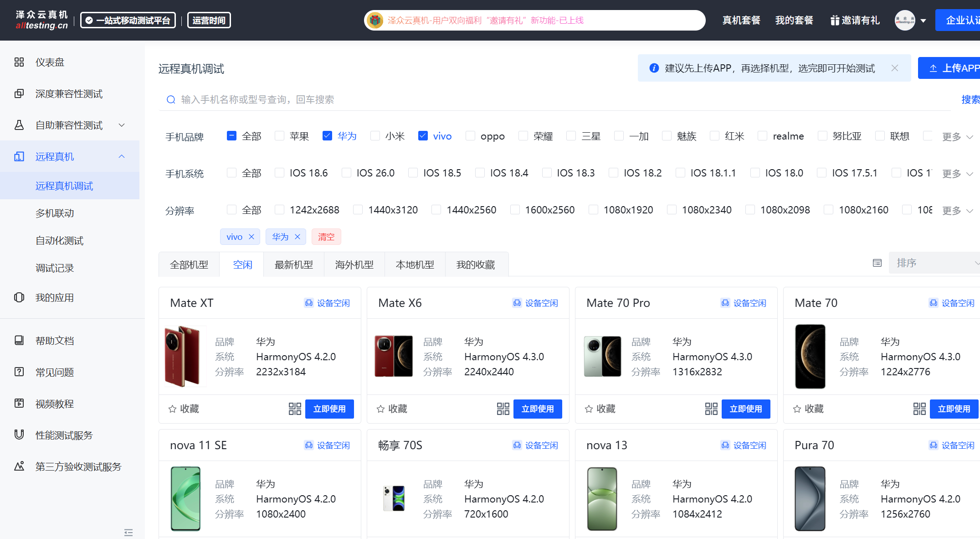
Task: Check the Xiaomi (小米) brand checkbox
Action: tap(375, 136)
